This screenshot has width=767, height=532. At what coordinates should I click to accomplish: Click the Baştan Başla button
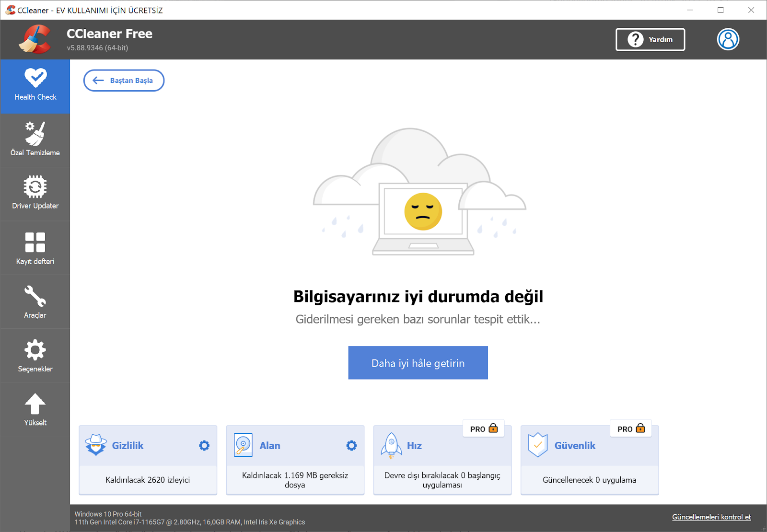124,81
